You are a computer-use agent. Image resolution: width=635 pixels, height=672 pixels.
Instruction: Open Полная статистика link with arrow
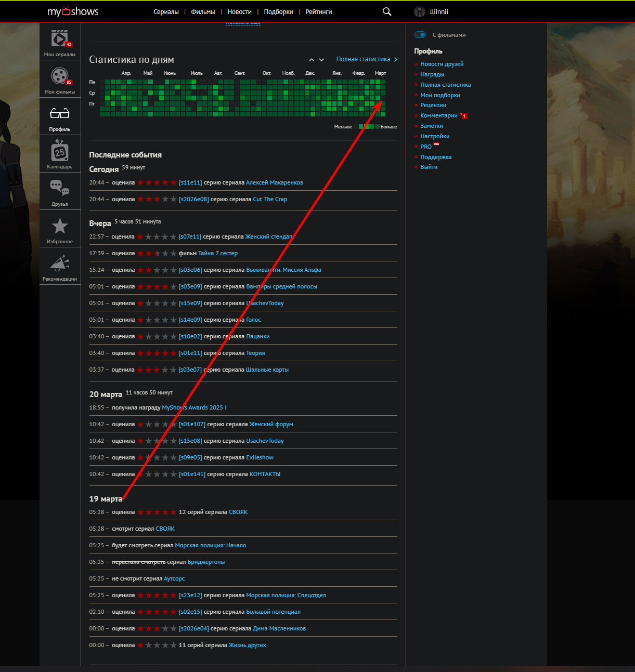coord(367,59)
